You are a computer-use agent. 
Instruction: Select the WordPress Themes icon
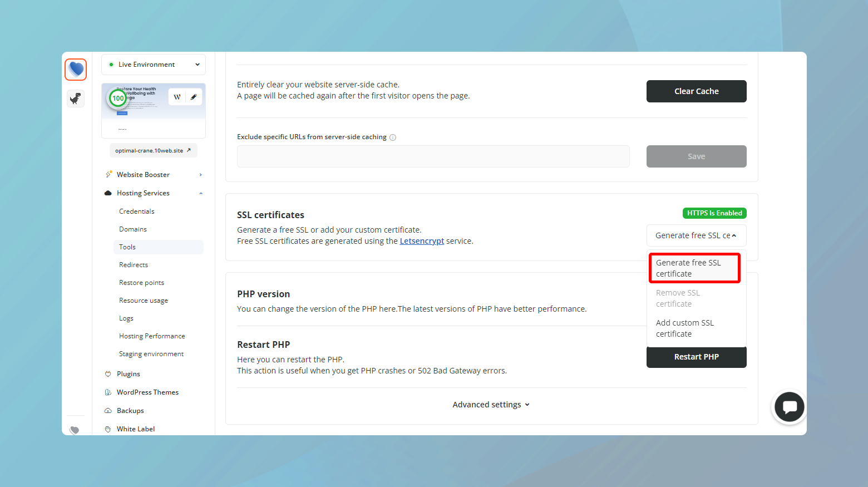coord(108,392)
